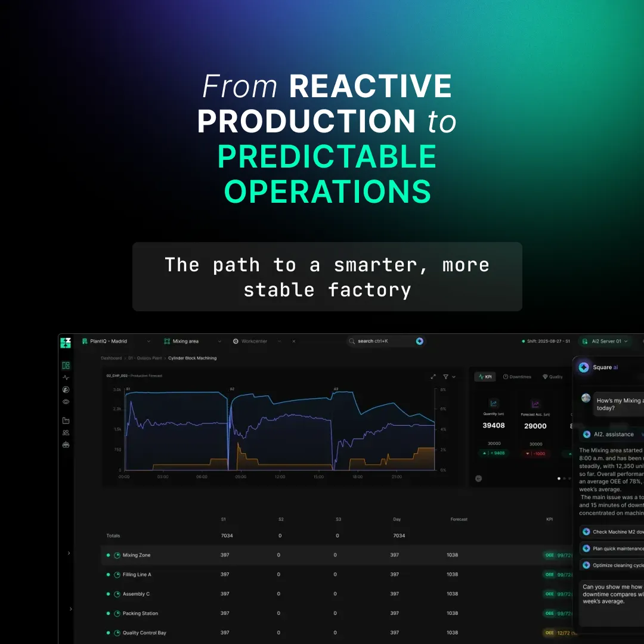
Task: Click the Forecast Acc. chart icon
Action: [535, 404]
